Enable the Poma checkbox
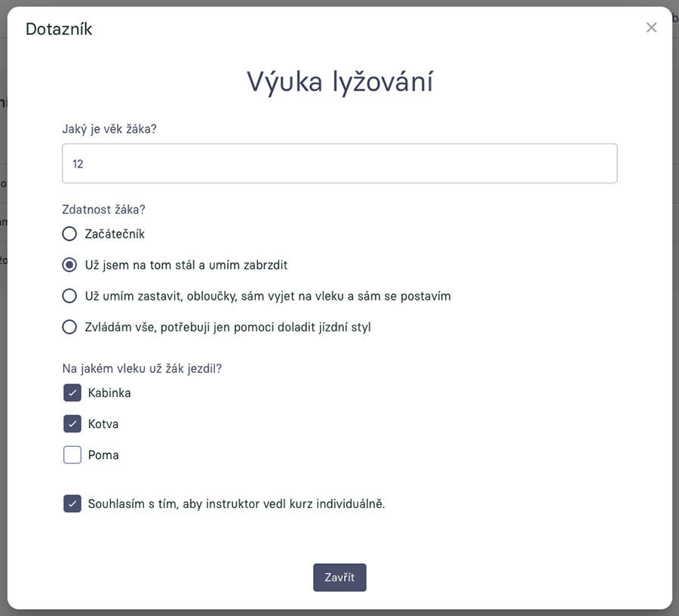The width and height of the screenshot is (679, 616). (x=72, y=455)
